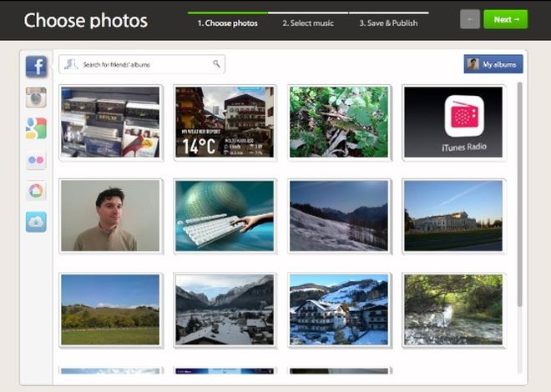Select the green leaves photo thumbnail
The image size is (551, 392).
pos(339,122)
